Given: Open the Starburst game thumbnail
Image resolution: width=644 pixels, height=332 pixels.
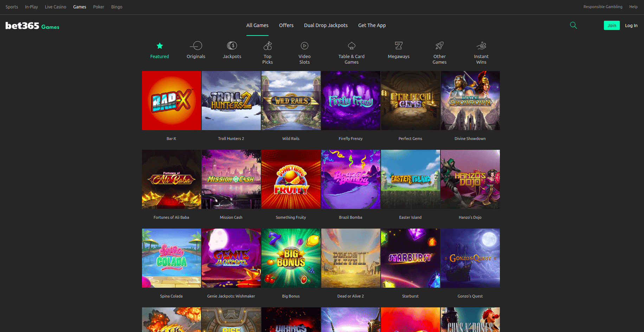Looking at the screenshot, I should [411, 258].
